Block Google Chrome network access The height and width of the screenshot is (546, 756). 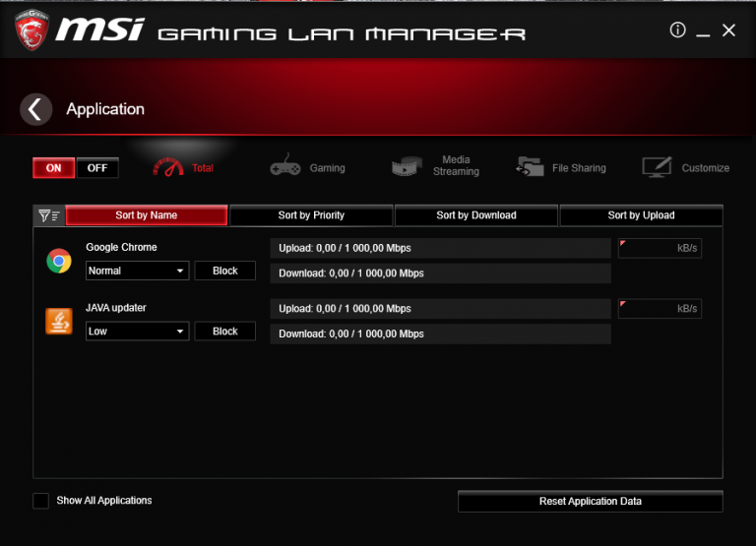point(225,271)
